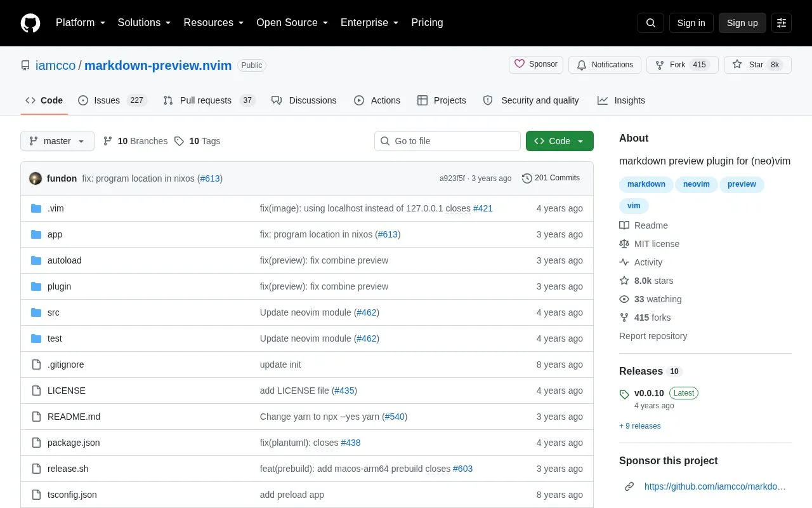Screen dimensions: 812x508
Task: Click the Sign up button
Action: tap(742, 23)
